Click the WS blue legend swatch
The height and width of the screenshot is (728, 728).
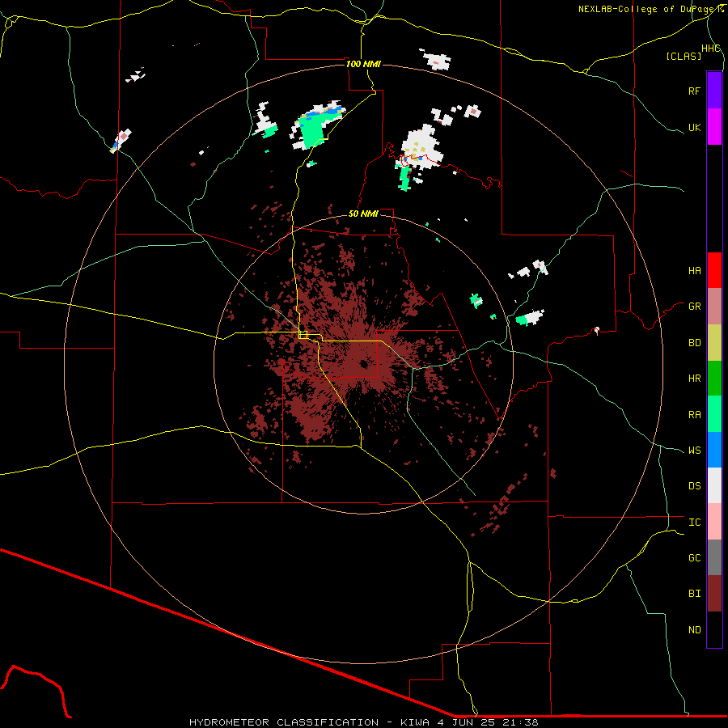(714, 450)
